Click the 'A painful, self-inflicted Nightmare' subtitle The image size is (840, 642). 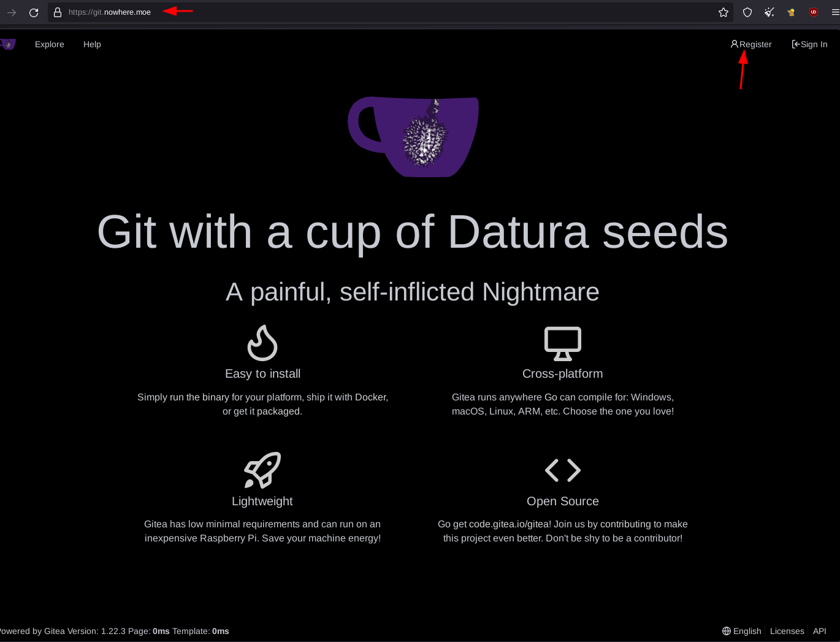point(413,292)
